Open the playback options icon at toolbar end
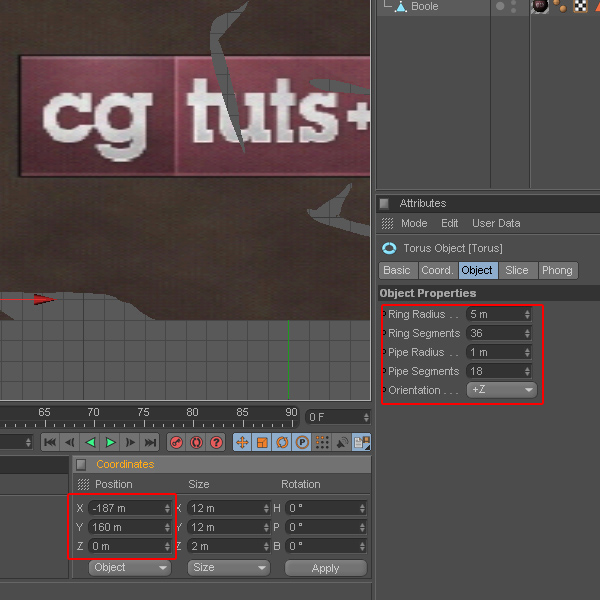 pos(362,443)
